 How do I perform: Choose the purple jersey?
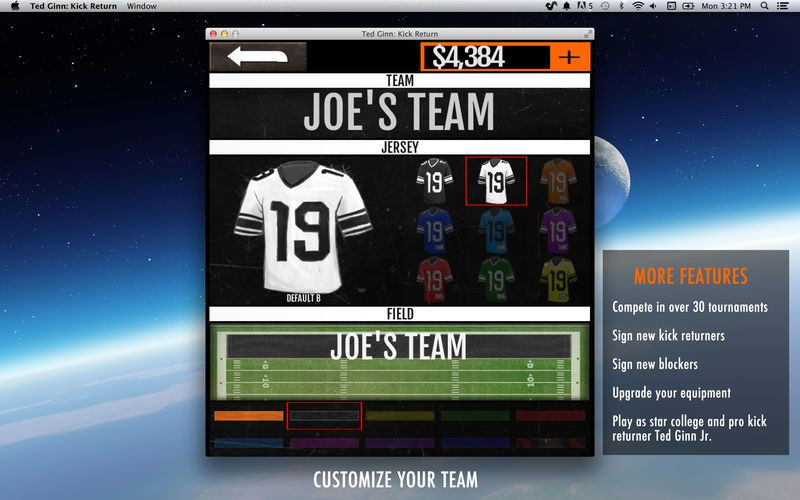[x=558, y=231]
